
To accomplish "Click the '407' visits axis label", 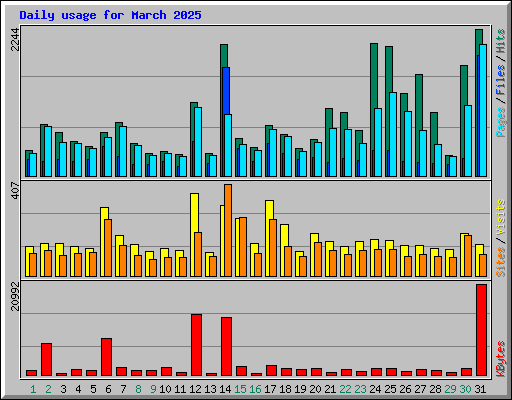I will click(15, 190).
